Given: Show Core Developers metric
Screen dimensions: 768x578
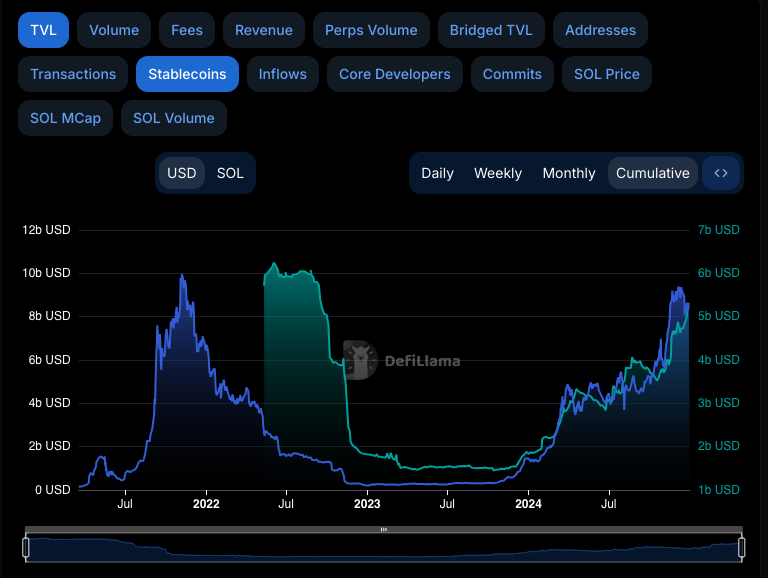Looking at the screenshot, I should click(x=394, y=74).
